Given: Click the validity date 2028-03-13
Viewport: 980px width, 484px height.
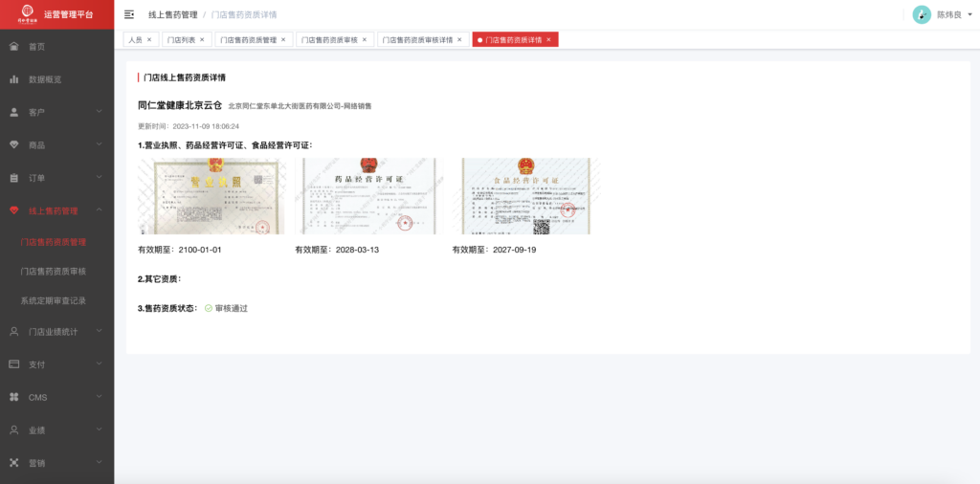Looking at the screenshot, I should (358, 250).
